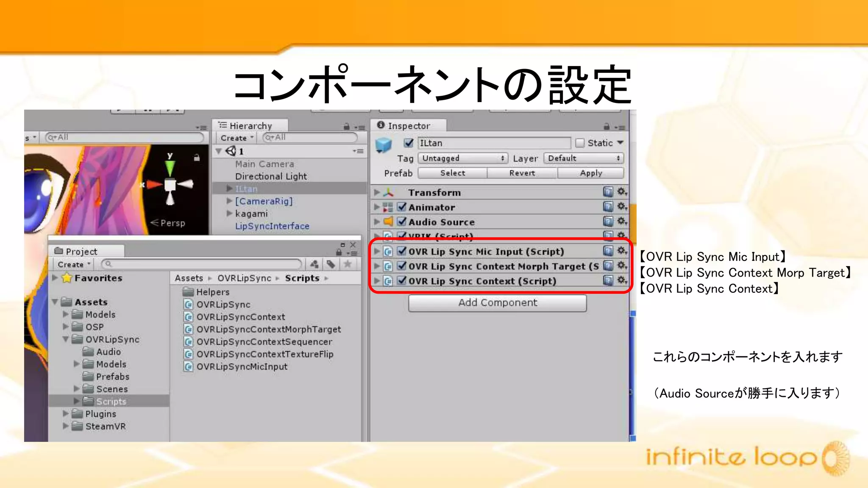Open OVR Lip Sync Context (Script) gear menu

(622, 280)
